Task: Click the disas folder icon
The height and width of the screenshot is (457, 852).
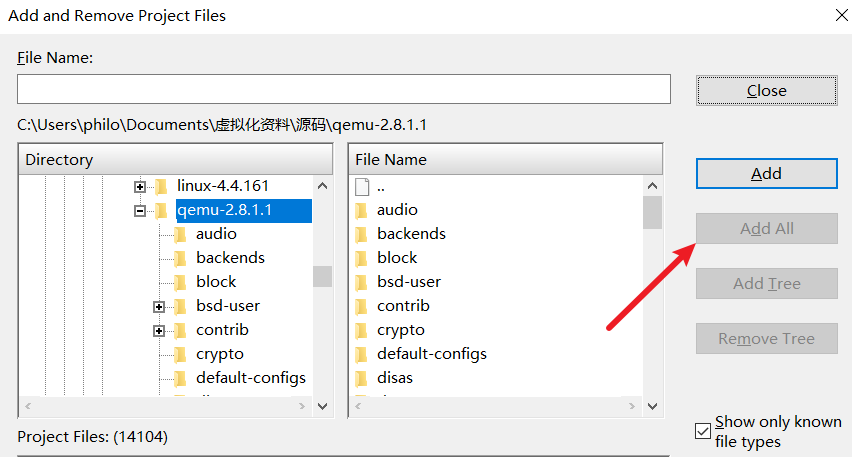Action: [361, 378]
